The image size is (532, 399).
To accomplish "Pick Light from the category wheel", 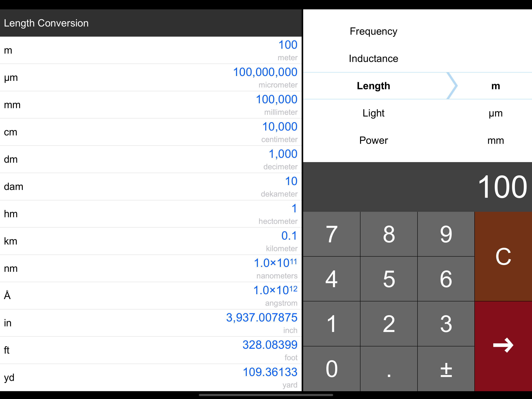I will (x=373, y=113).
